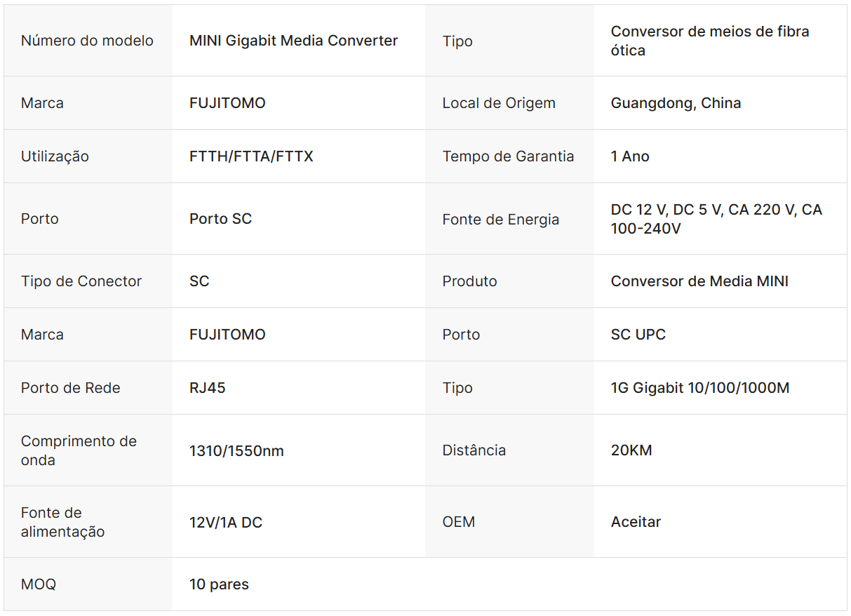This screenshot has height=616, width=851.
Task: Select the "Tempo de Garantia" label
Action: pyautogui.click(x=508, y=156)
